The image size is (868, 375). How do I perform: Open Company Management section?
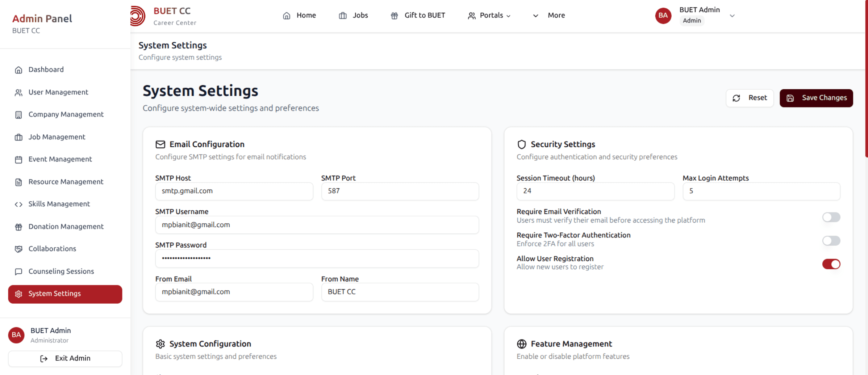click(66, 114)
